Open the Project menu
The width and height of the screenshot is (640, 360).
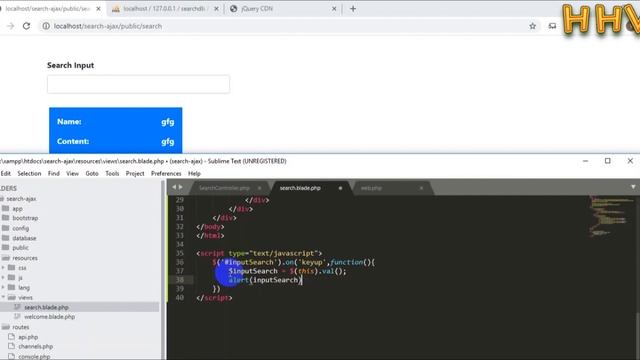click(135, 173)
